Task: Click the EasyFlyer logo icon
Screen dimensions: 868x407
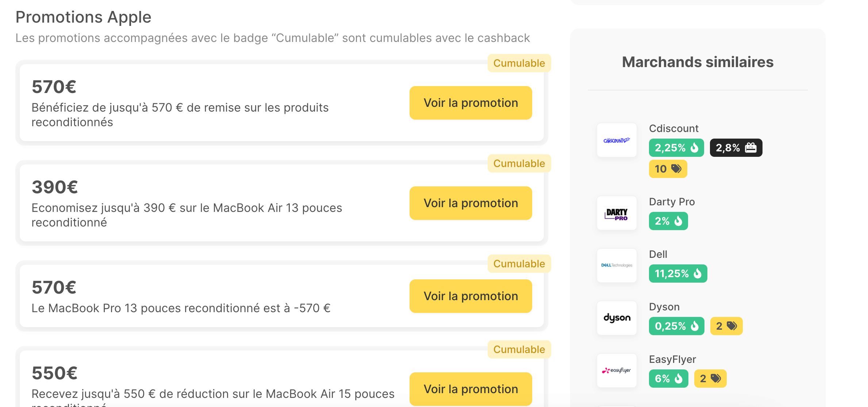Action: coord(617,371)
